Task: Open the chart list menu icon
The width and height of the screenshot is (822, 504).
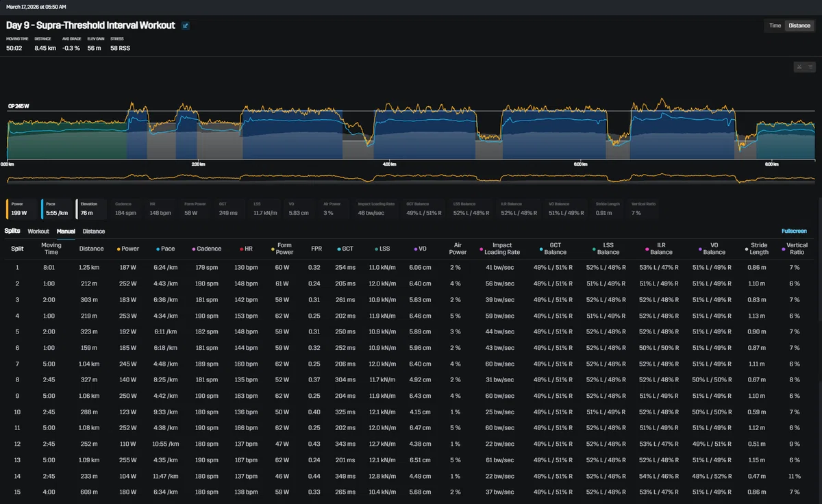Action: pos(810,66)
